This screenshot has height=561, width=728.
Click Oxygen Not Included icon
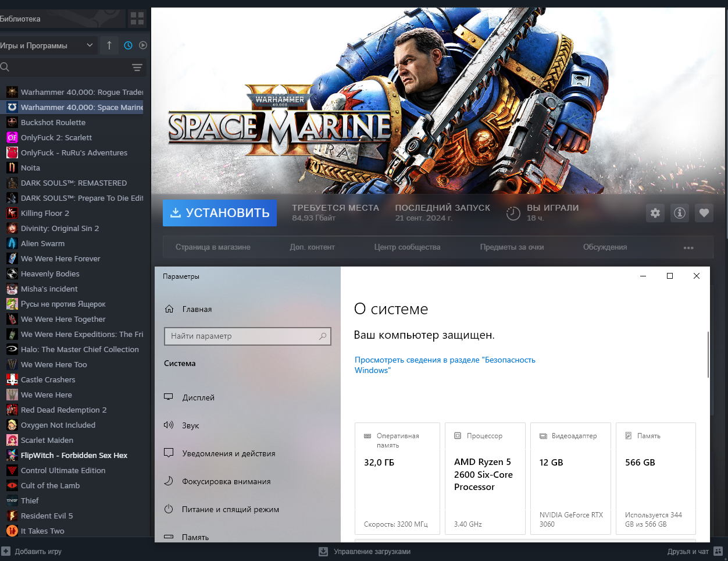[12, 425]
